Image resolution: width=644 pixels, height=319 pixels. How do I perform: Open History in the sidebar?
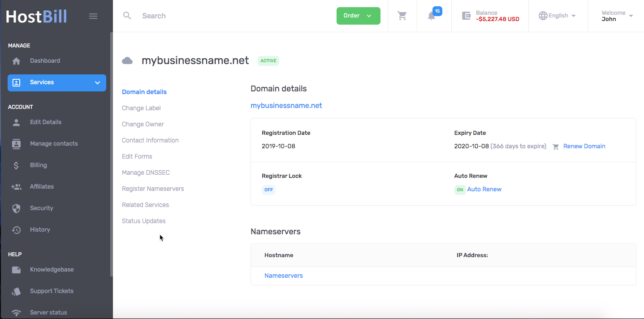point(40,229)
